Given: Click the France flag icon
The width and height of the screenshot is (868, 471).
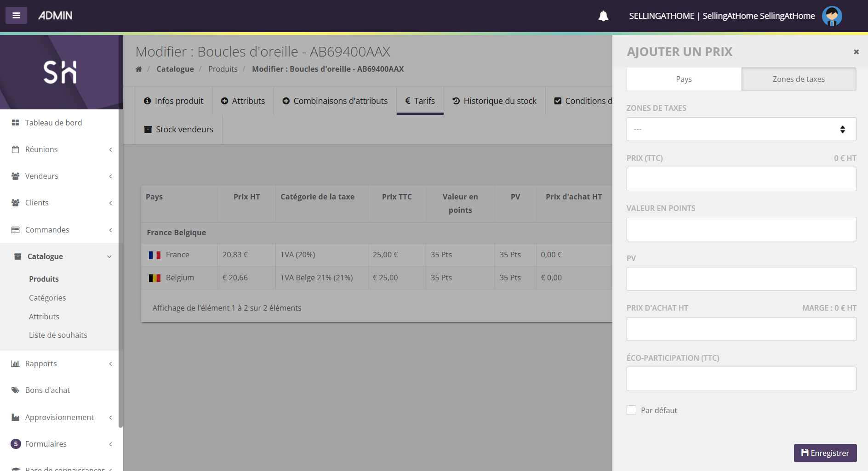Looking at the screenshot, I should pyautogui.click(x=154, y=255).
